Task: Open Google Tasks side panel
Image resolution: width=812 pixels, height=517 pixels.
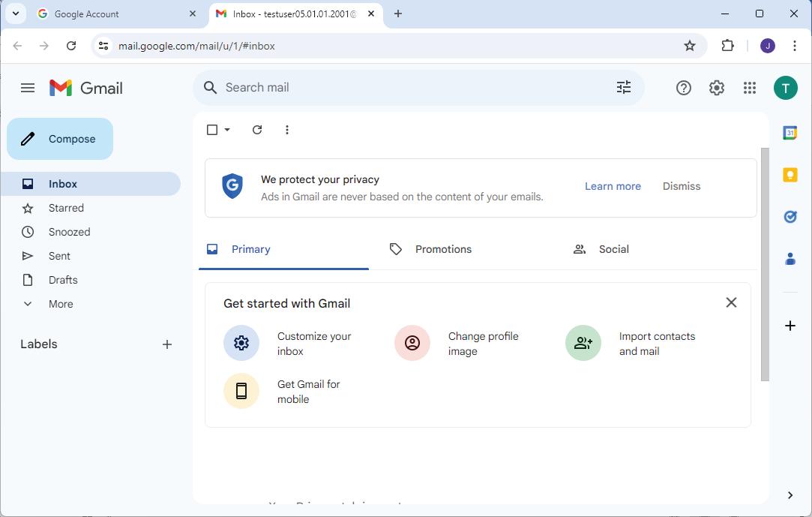Action: [790, 217]
